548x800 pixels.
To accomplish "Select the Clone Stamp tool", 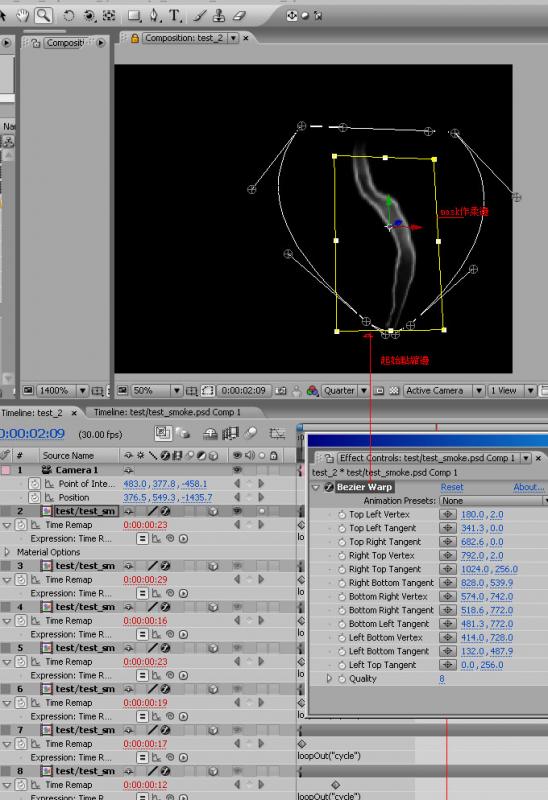I will pyautogui.click(x=219, y=16).
